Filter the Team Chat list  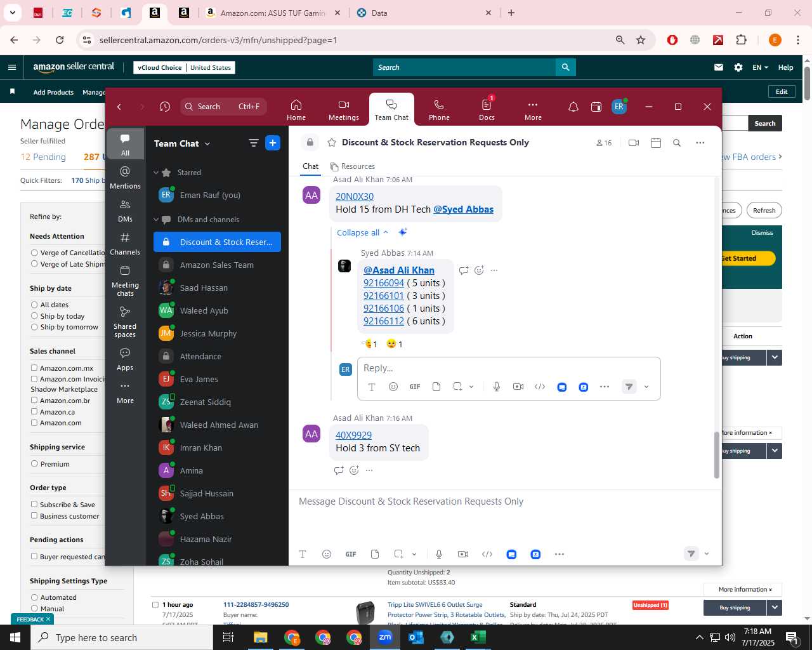click(x=253, y=143)
